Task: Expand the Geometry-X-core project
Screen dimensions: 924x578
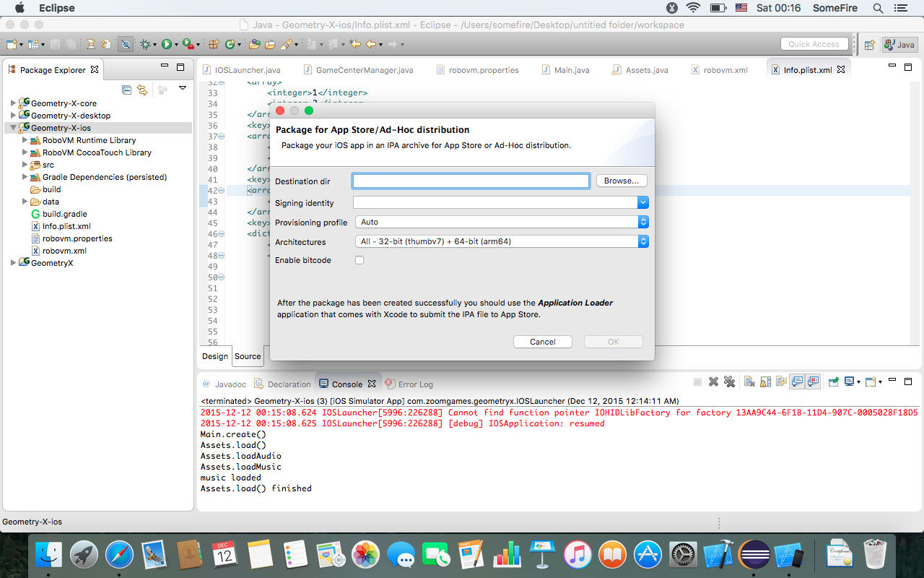Action: click(x=14, y=103)
